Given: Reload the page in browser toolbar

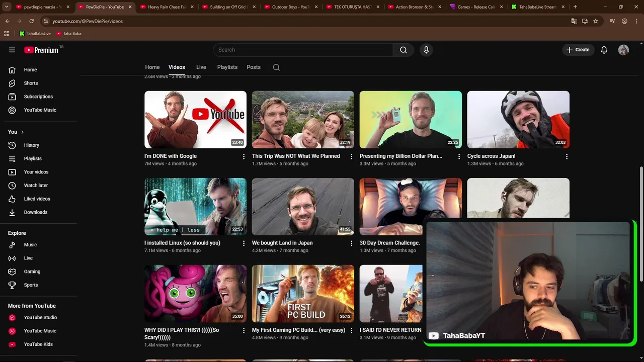Looking at the screenshot, I should (x=31, y=21).
